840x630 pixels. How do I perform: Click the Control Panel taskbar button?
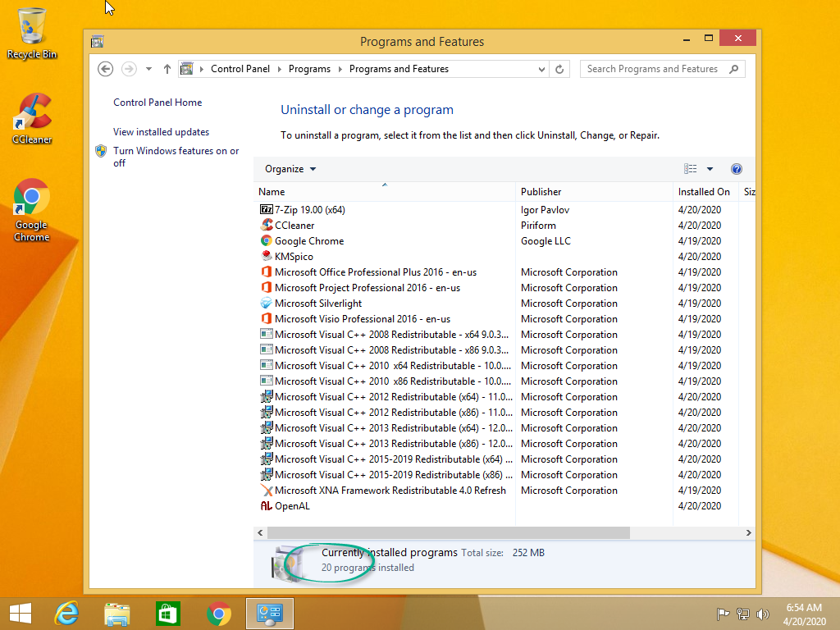click(x=269, y=614)
